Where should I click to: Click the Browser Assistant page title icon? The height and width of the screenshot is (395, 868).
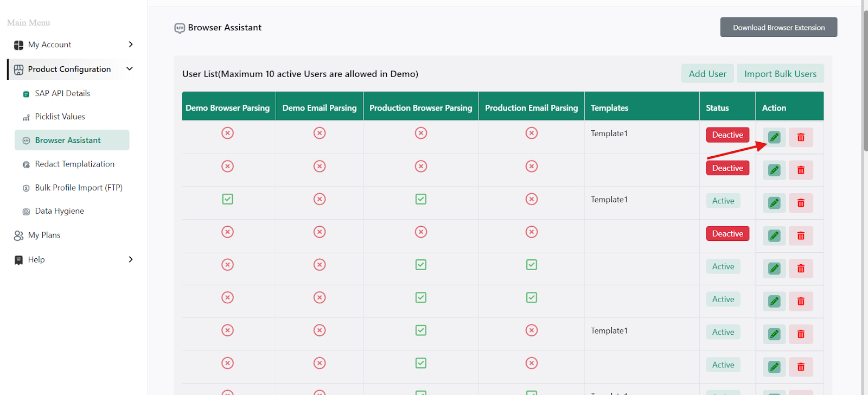180,28
